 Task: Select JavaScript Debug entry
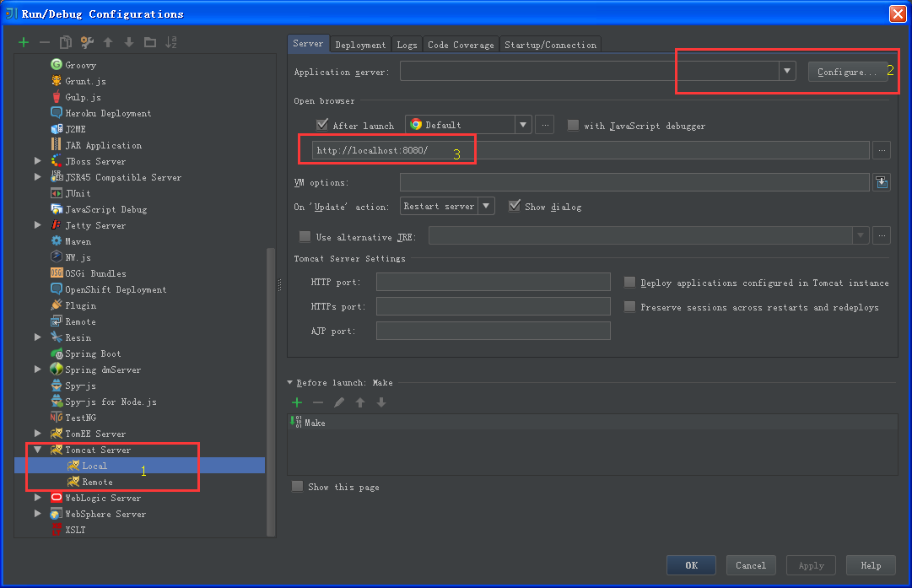point(105,209)
